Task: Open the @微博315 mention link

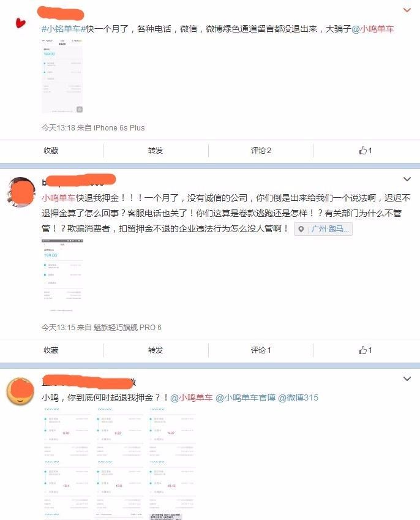Action: 298,398
